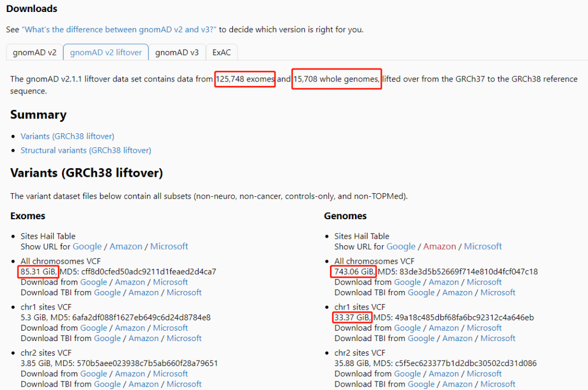Switch to the gnomAD v3 tab
The image size is (588, 390).
pyautogui.click(x=177, y=52)
